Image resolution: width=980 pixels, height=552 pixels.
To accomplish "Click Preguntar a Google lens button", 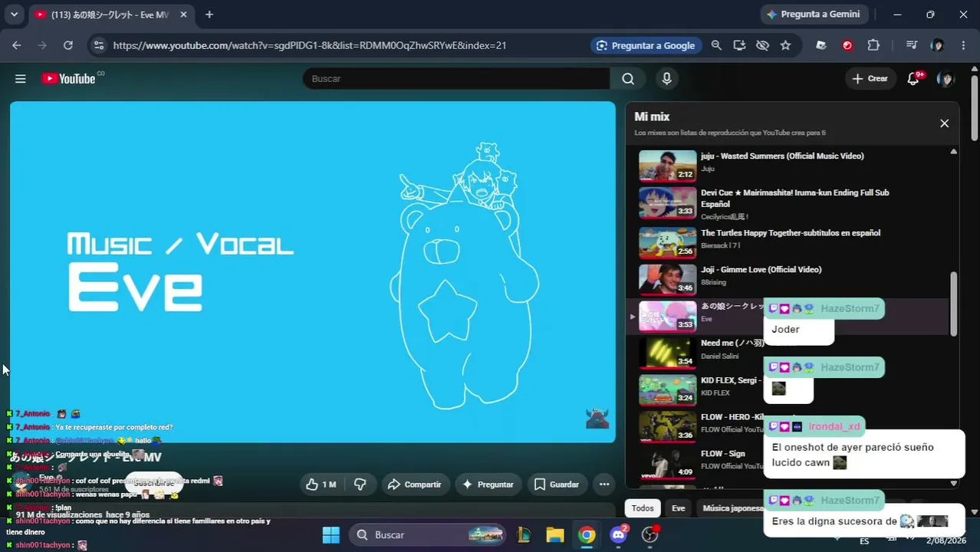I will (645, 45).
